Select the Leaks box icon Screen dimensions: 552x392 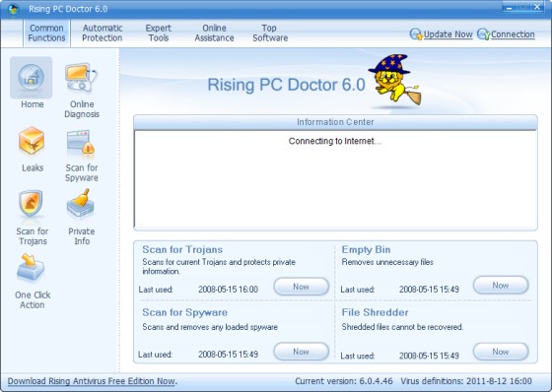click(x=32, y=142)
